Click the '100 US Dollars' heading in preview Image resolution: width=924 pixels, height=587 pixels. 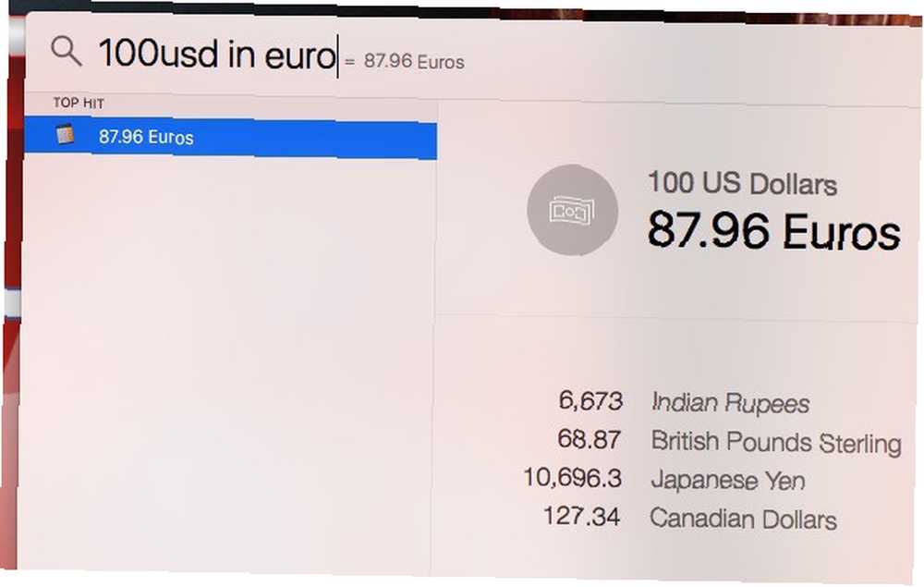coord(743,184)
